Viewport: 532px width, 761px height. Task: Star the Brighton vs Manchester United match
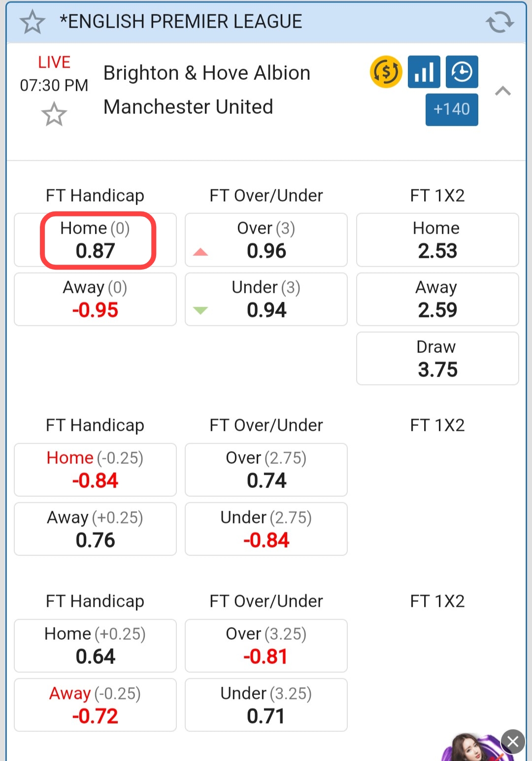tap(54, 114)
